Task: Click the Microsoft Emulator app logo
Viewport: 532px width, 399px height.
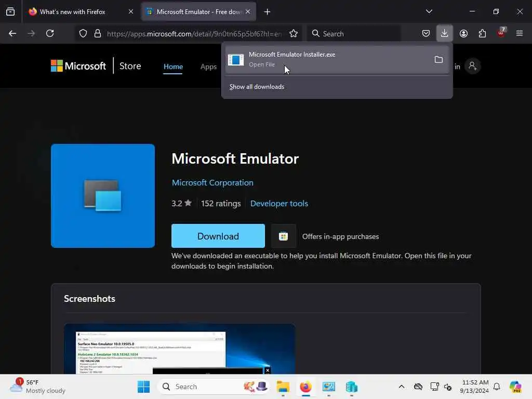Action: (103, 196)
